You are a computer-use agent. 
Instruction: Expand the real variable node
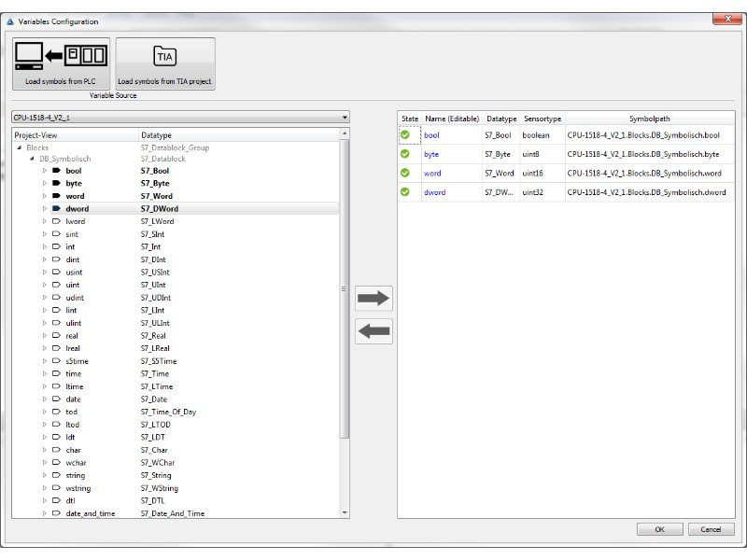pyautogui.click(x=44, y=335)
